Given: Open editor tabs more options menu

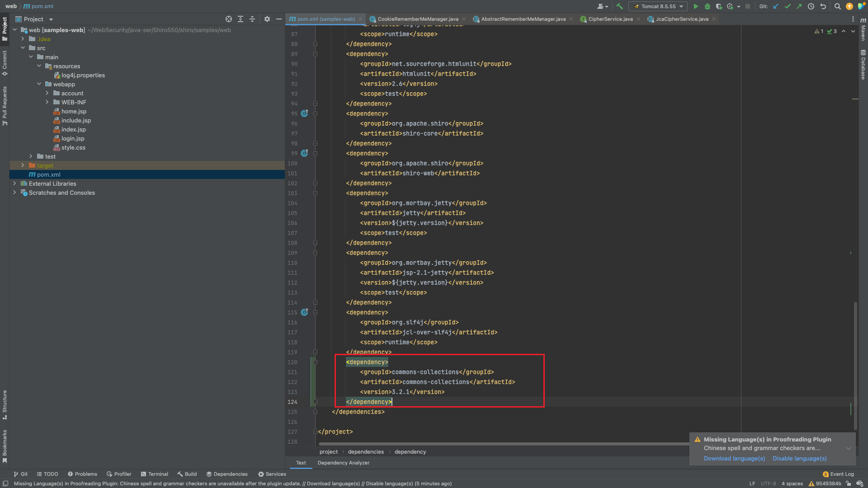Looking at the screenshot, I should (x=853, y=19).
